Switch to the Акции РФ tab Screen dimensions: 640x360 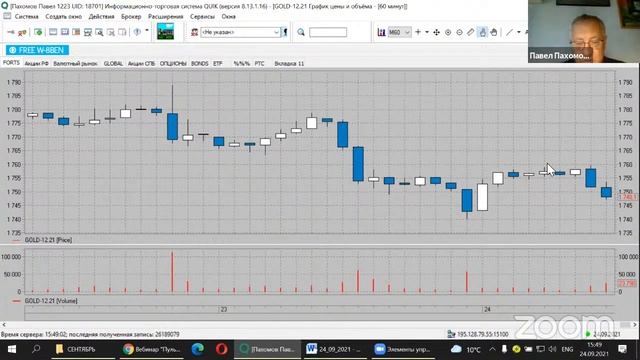(36, 64)
